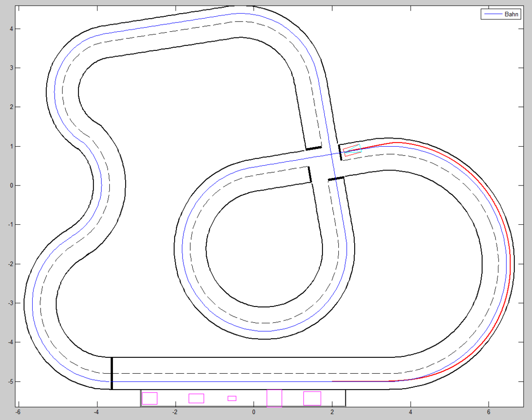Select the rightmost magenta parking box
Image resolution: width=532 pixels, height=420 pixels.
[312, 398]
